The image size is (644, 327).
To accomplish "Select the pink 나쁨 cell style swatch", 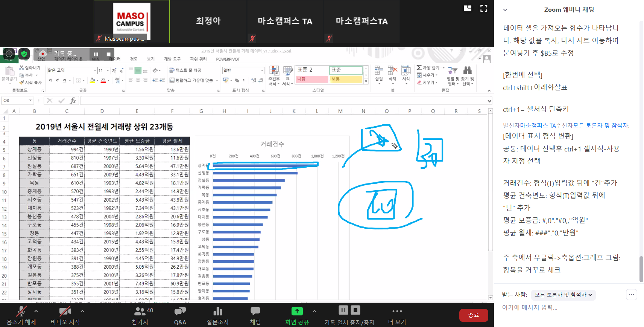I will [312, 79].
